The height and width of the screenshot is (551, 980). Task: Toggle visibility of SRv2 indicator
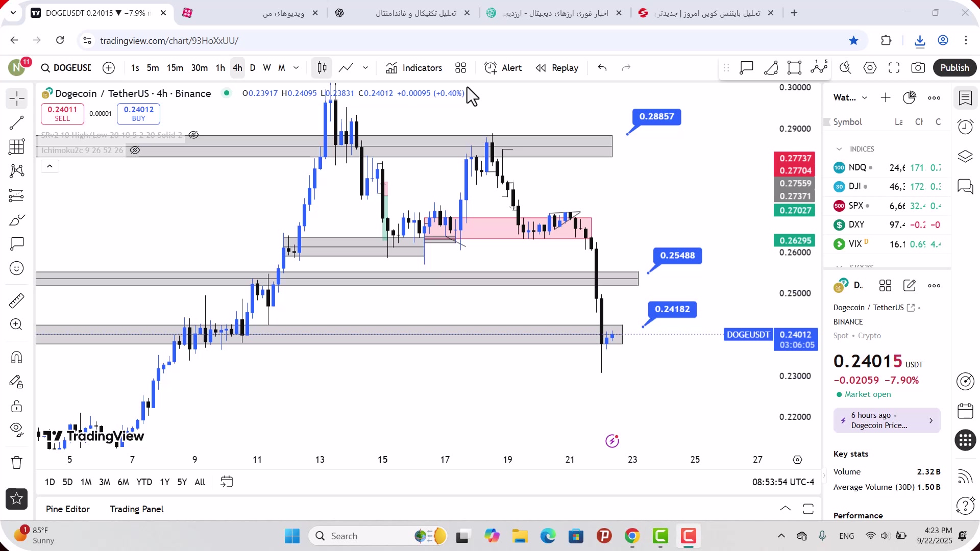pyautogui.click(x=193, y=135)
